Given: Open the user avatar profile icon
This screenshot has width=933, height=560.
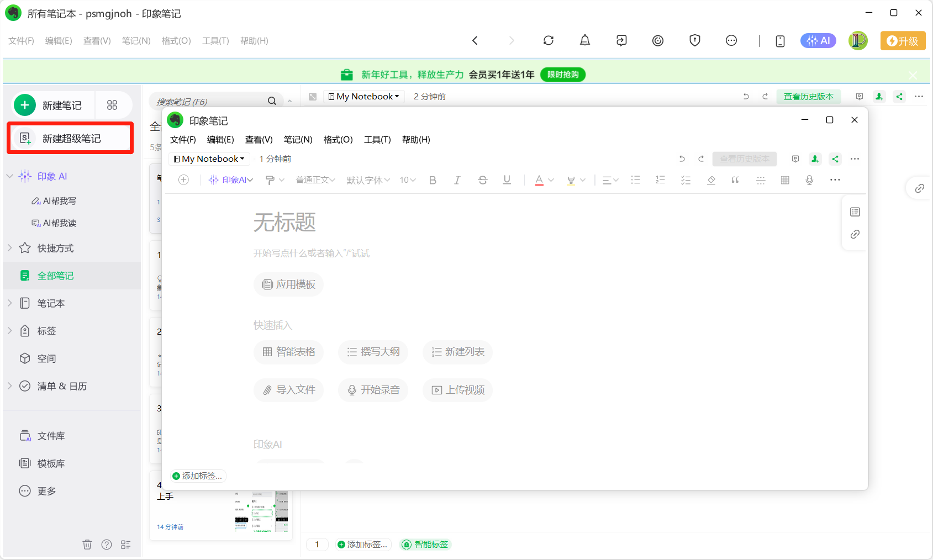Looking at the screenshot, I should [x=858, y=40].
